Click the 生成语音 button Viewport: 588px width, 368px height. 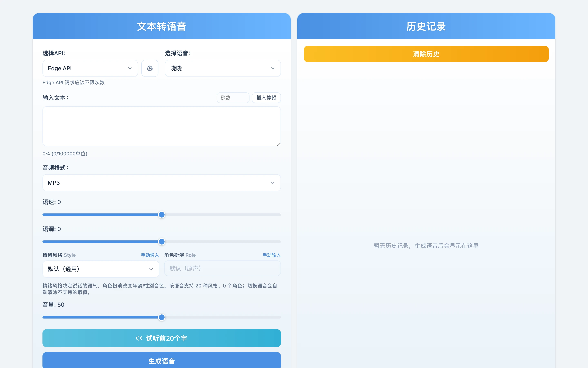click(x=161, y=361)
